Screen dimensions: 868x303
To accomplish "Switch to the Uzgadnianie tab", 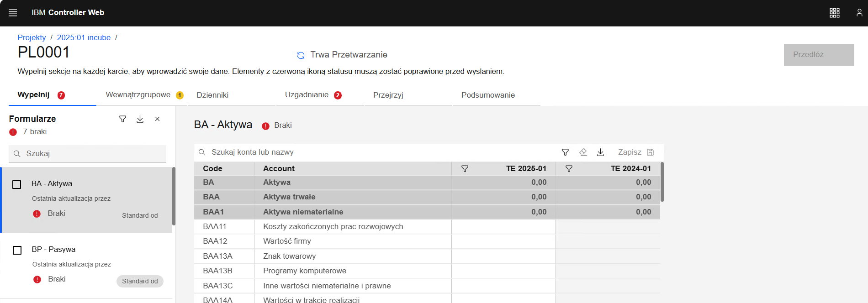I will (307, 95).
